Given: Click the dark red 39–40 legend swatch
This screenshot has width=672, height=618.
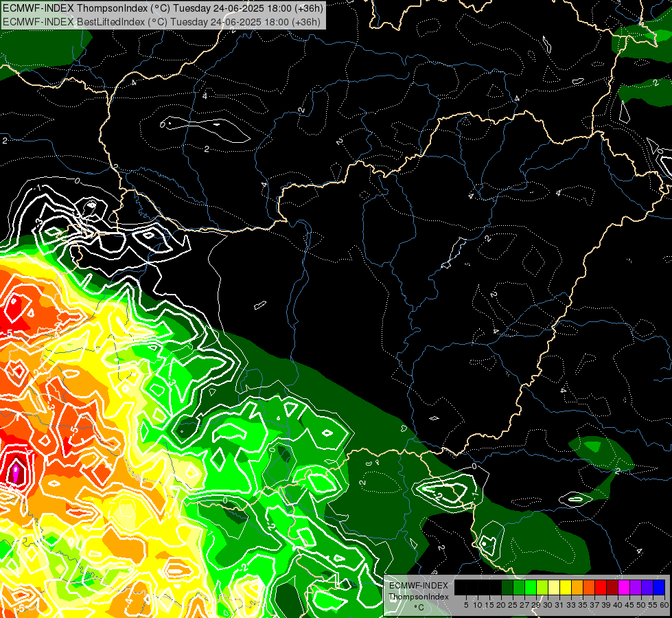Looking at the screenshot, I should tap(612, 587).
